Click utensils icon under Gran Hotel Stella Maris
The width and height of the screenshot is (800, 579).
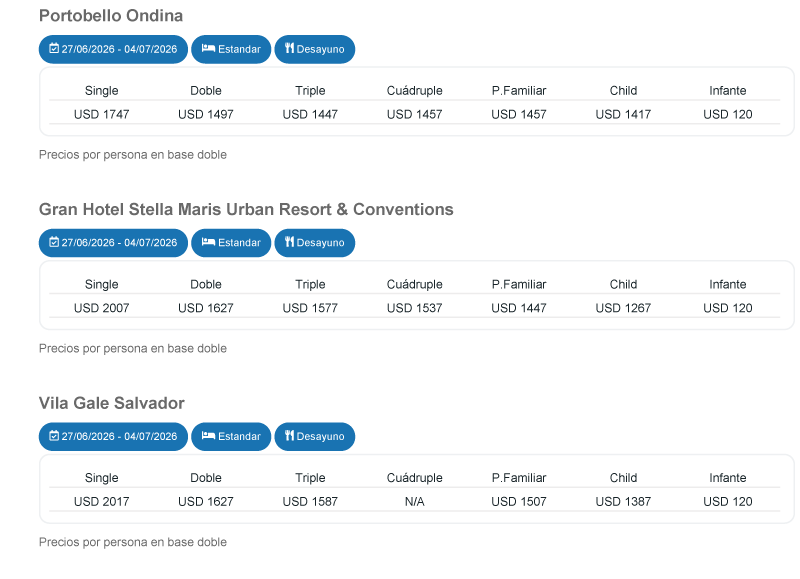(288, 243)
